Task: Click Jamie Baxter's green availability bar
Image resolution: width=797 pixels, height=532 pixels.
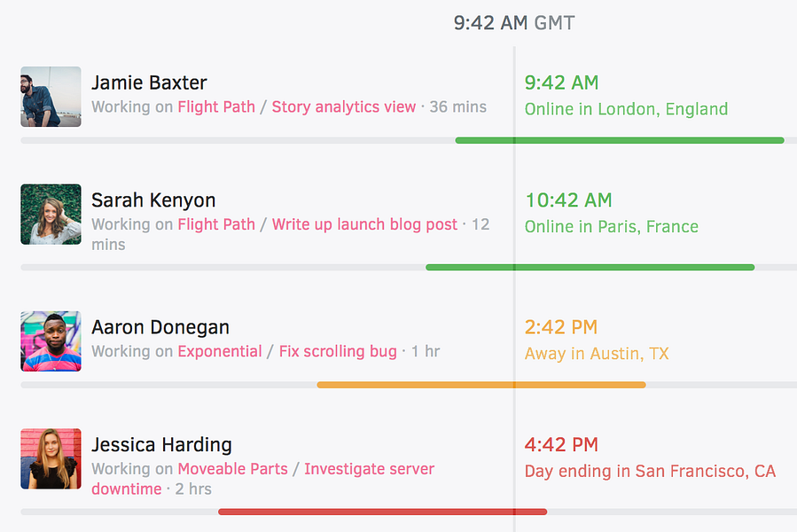Action: (619, 140)
